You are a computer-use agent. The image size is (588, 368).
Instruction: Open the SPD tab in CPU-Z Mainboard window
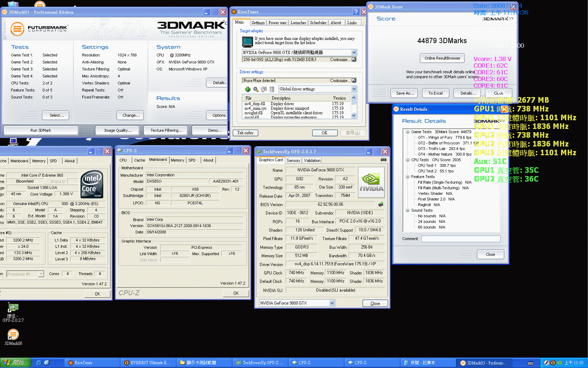192,160
